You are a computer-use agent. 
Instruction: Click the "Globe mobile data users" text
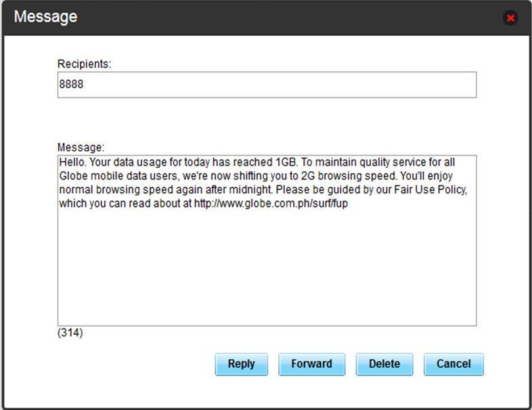(x=113, y=177)
